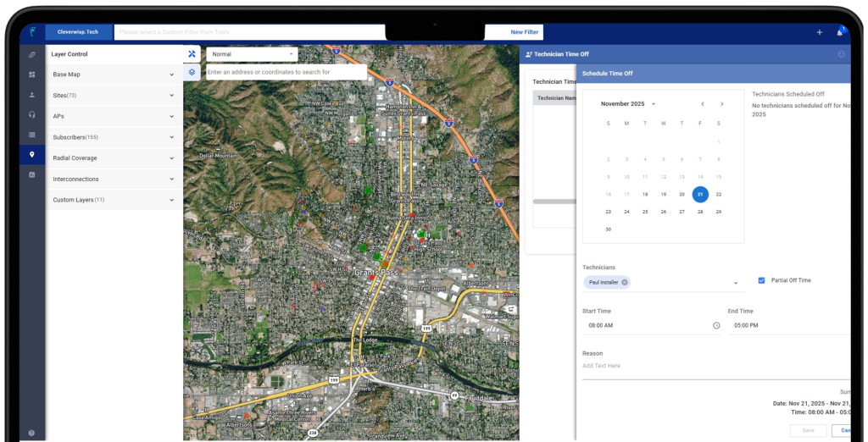Select November 28 on the calendar
Viewport: 868px width, 442px height.
[x=700, y=212]
